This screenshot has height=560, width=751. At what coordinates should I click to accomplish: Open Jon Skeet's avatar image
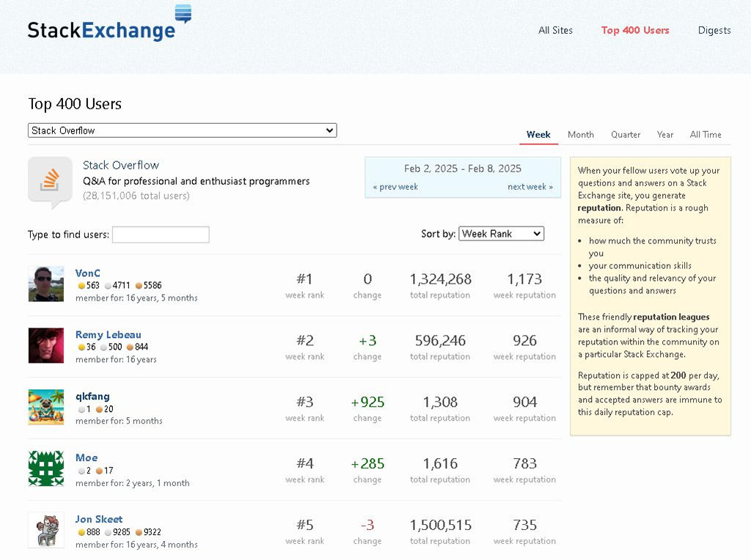[x=46, y=531]
